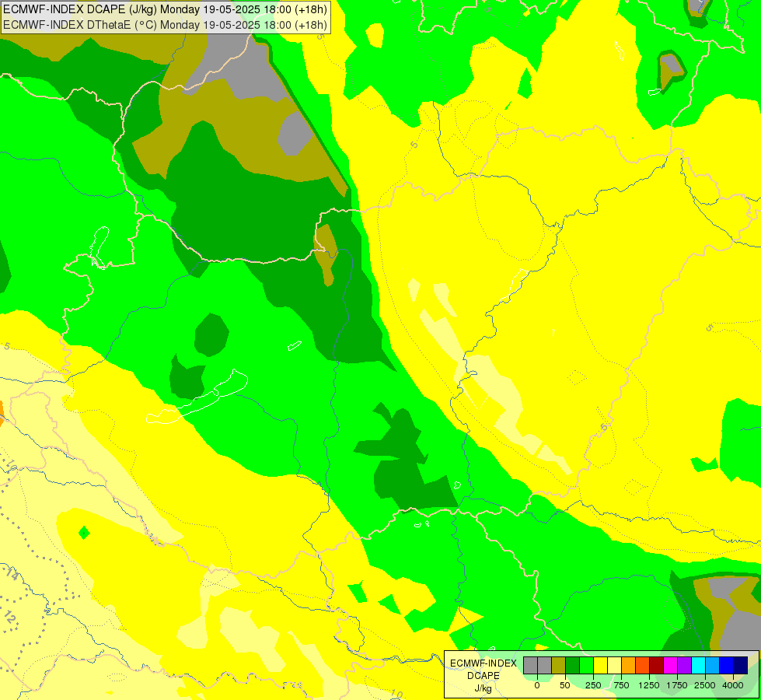Select the gray legend swatch right of 0

click(545, 665)
